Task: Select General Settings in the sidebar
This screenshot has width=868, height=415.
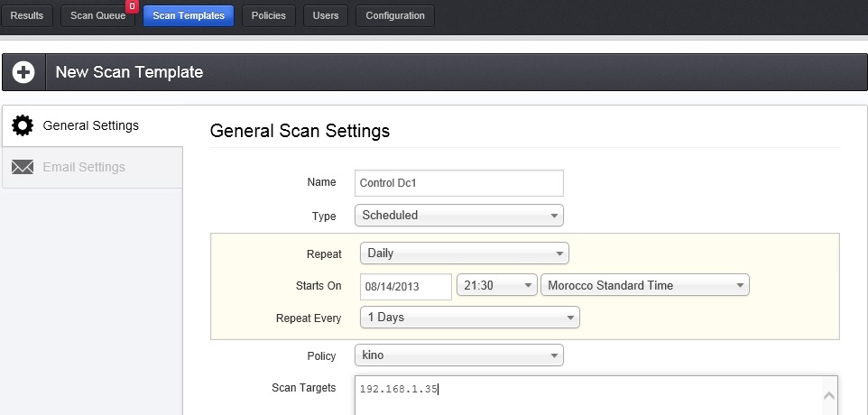Action: tap(90, 125)
